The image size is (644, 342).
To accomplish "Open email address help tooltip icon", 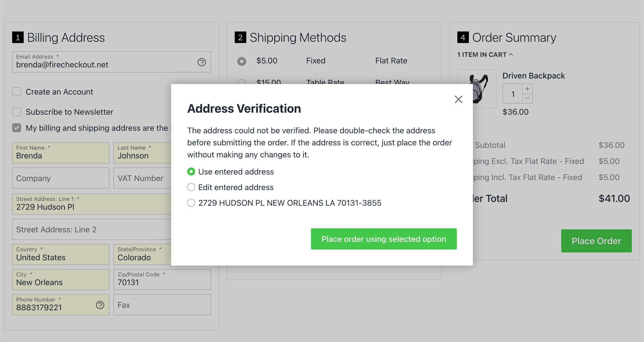I will pos(202,62).
